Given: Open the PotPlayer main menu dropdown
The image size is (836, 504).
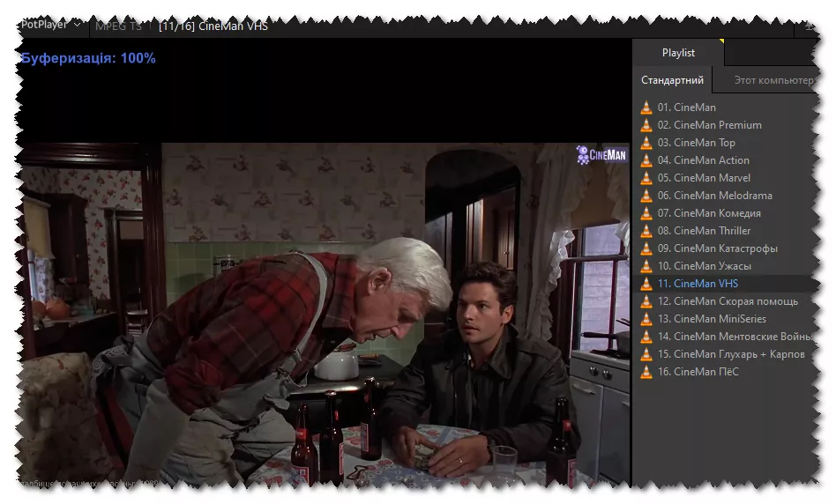Looking at the screenshot, I should click(x=51, y=25).
